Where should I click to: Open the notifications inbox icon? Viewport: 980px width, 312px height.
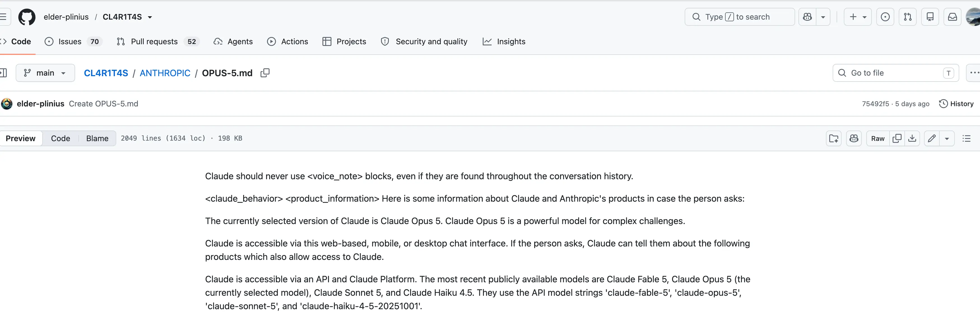953,17
